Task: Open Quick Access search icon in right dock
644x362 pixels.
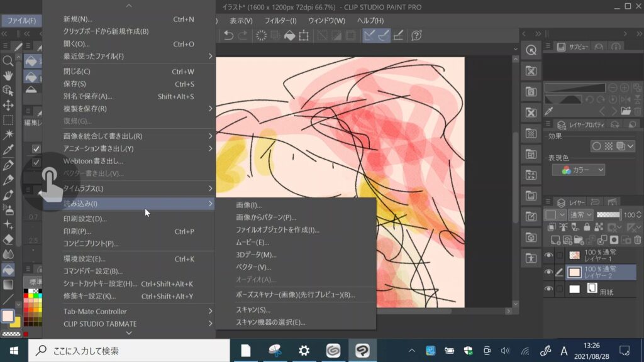Action: (x=531, y=50)
